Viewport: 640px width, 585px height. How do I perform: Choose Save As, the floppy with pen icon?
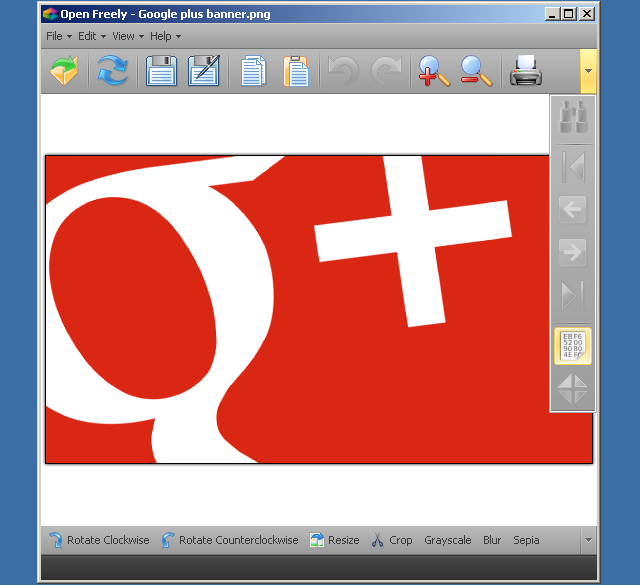[x=204, y=71]
